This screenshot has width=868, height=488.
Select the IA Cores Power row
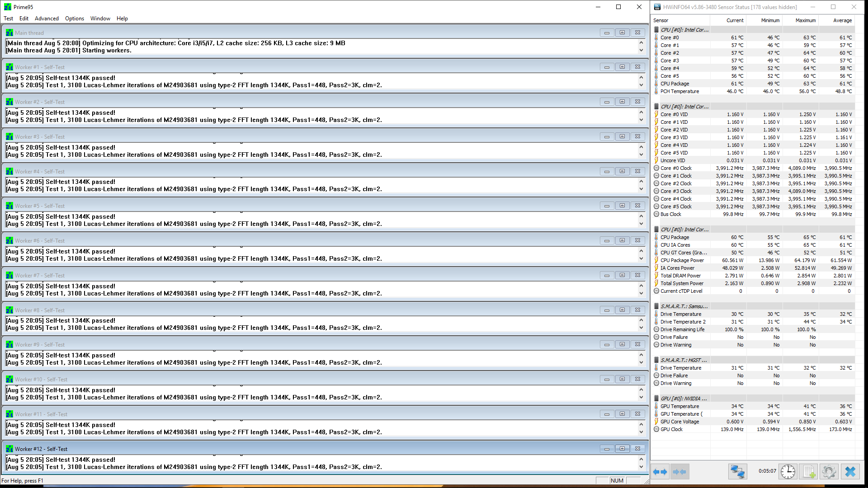[x=754, y=268]
